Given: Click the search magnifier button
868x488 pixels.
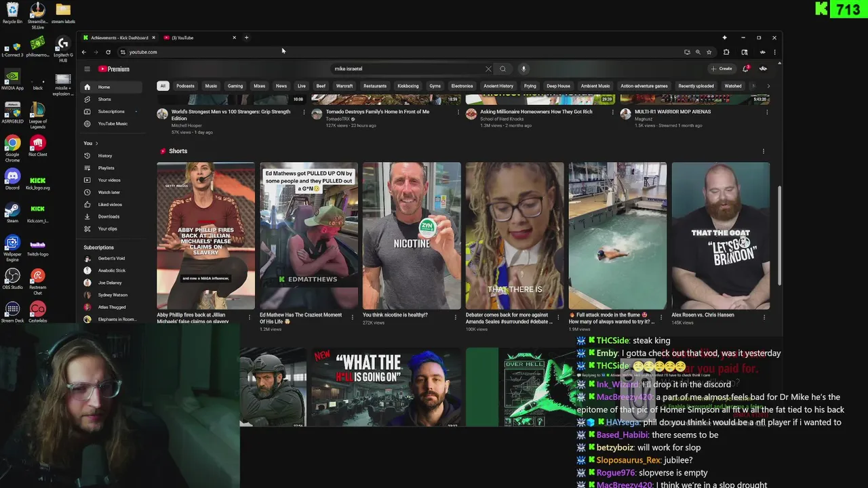Looking at the screenshot, I should (502, 68).
